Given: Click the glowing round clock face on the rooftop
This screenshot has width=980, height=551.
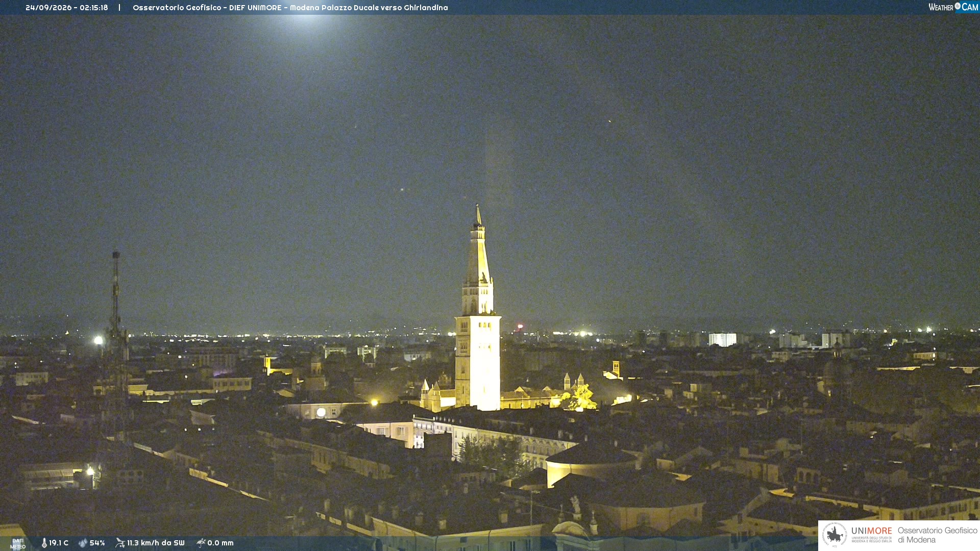Looking at the screenshot, I should (x=321, y=412).
